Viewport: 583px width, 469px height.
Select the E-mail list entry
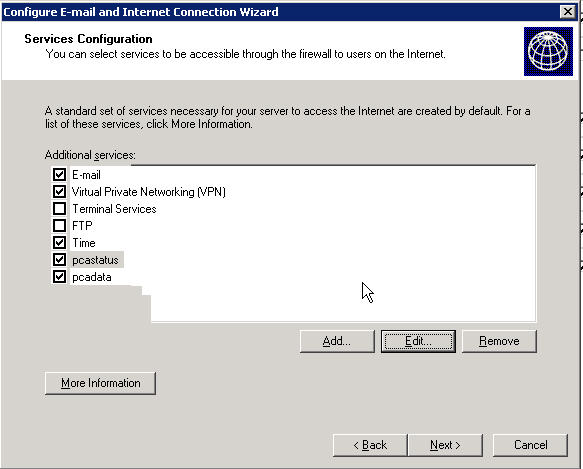click(86, 175)
